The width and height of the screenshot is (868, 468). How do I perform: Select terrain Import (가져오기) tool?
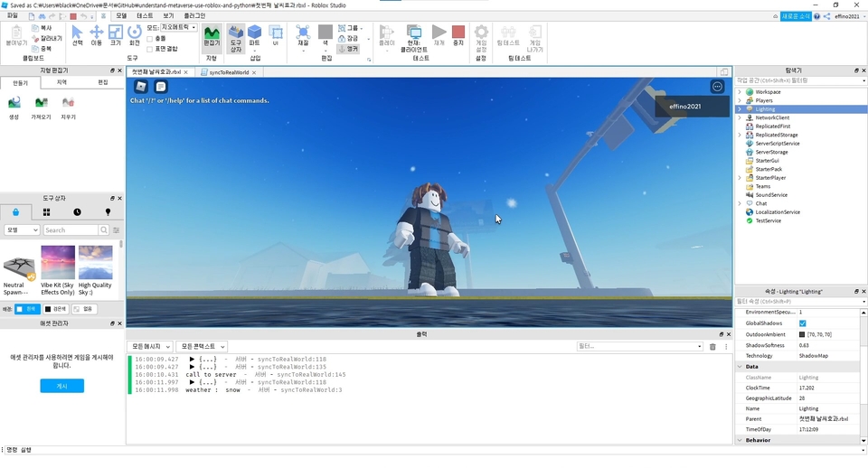[x=41, y=108]
